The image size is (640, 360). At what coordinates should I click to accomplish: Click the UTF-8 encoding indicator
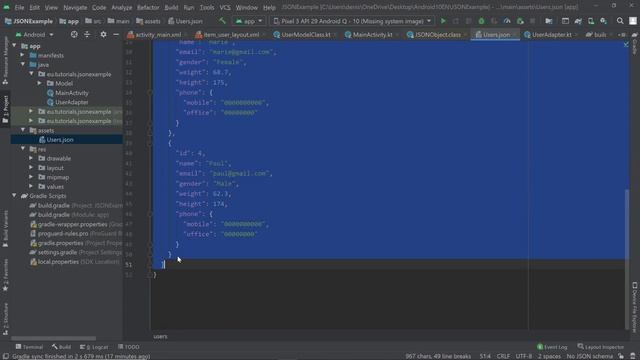click(523, 356)
